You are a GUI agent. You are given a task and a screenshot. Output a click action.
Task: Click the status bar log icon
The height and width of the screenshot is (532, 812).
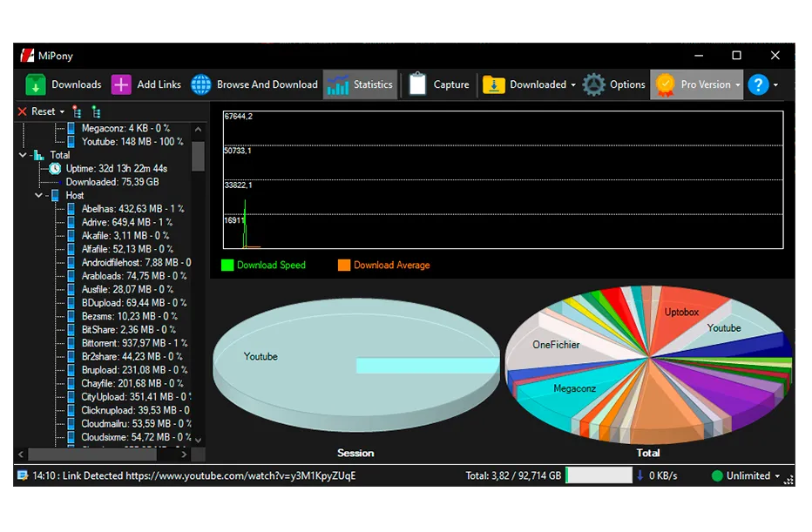(23, 475)
